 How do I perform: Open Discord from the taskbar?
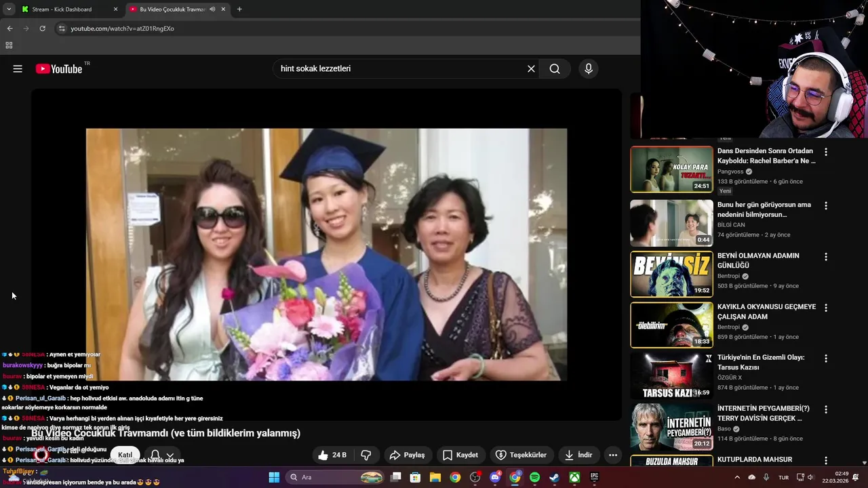495,478
